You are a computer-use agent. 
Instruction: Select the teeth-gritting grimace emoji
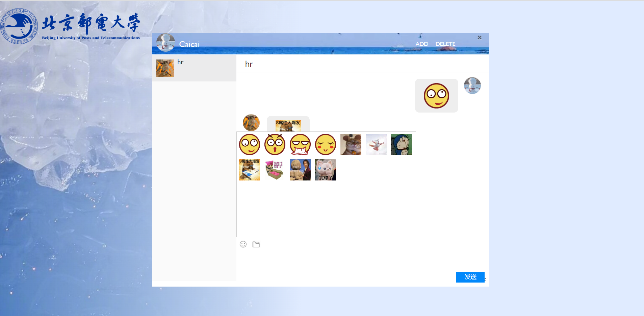(x=300, y=145)
